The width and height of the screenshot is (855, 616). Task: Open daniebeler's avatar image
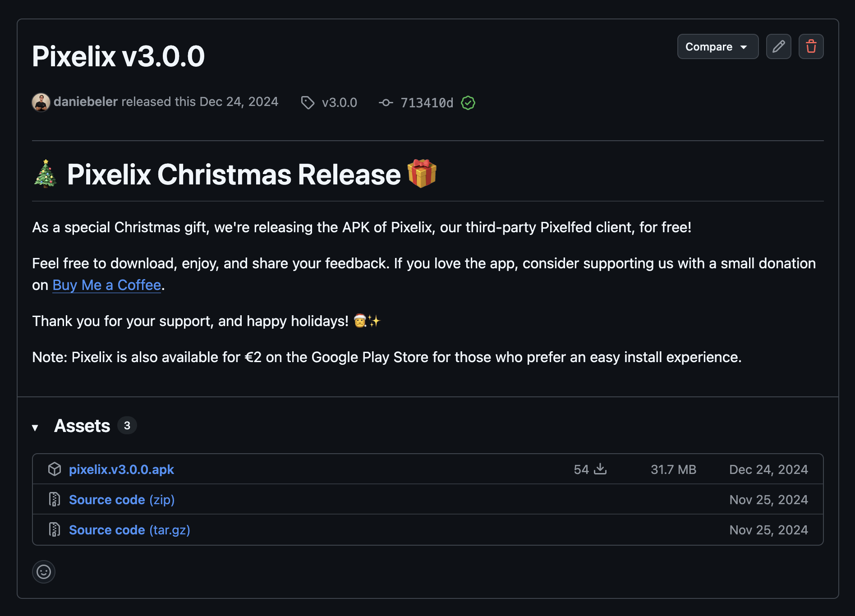(41, 102)
